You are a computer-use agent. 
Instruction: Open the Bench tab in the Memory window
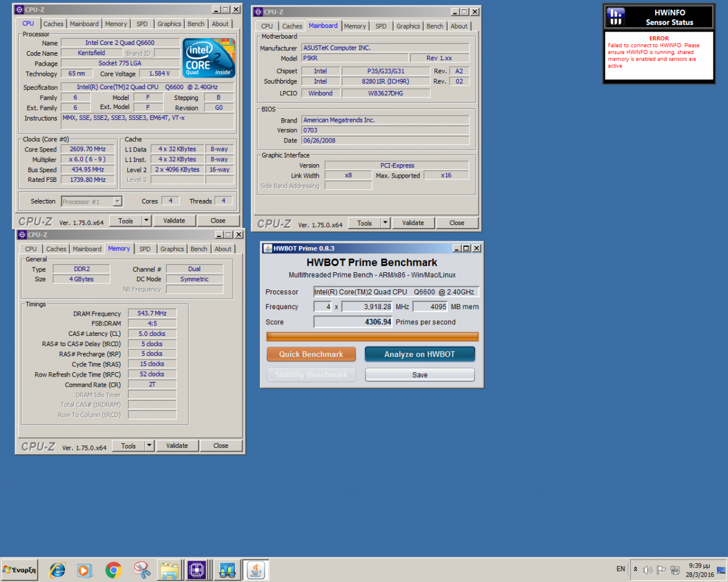click(x=199, y=249)
